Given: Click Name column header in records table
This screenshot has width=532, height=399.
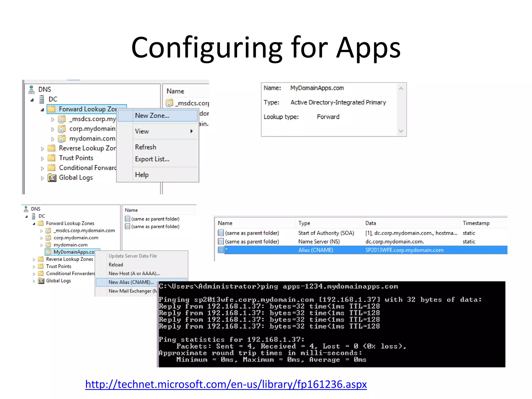Looking at the screenshot, I should point(255,223).
